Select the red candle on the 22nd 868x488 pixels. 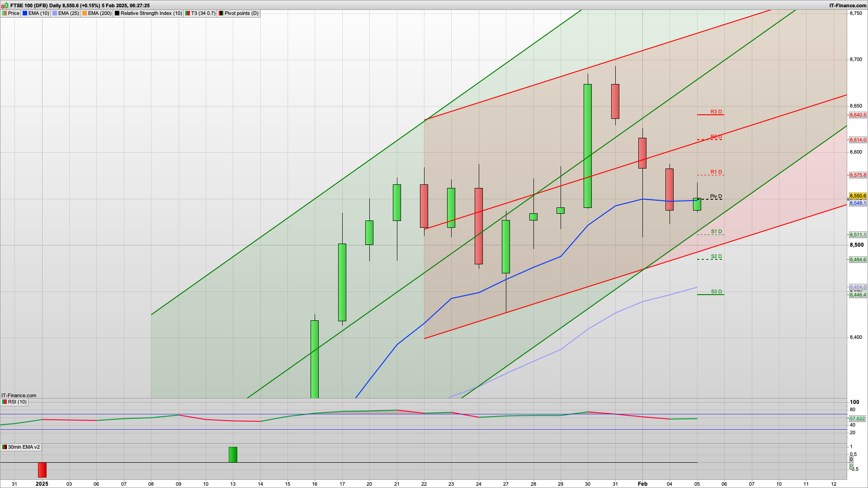pos(424,206)
